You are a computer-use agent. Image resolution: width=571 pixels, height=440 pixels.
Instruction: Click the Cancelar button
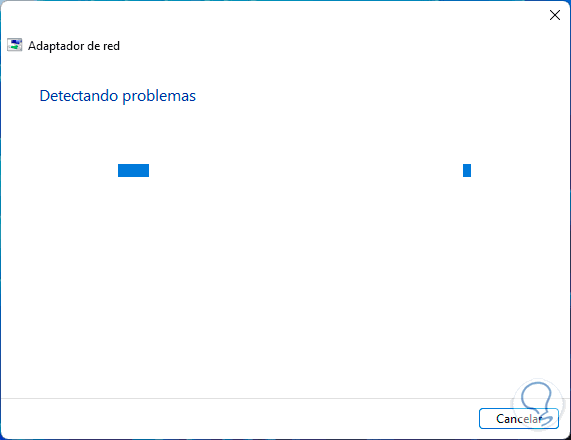coord(519,419)
